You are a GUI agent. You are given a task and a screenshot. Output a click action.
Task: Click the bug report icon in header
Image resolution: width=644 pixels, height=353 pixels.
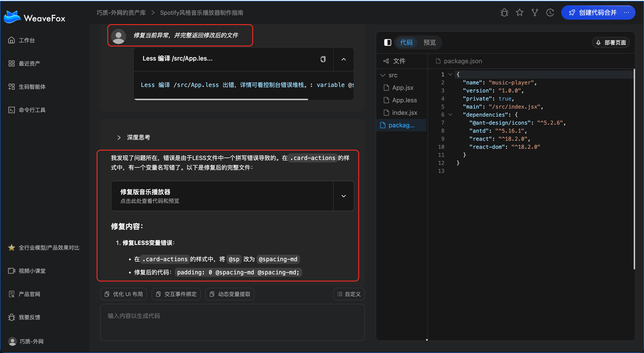pyautogui.click(x=504, y=13)
